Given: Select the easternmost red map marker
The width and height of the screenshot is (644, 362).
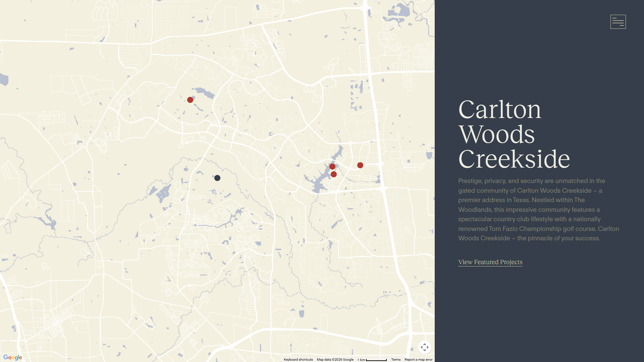Looking at the screenshot, I should pos(360,165).
